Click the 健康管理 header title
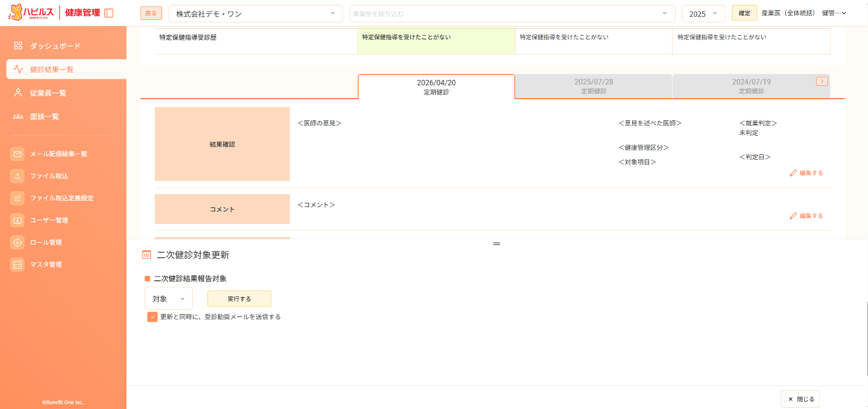The height and width of the screenshot is (409, 868). [83, 13]
